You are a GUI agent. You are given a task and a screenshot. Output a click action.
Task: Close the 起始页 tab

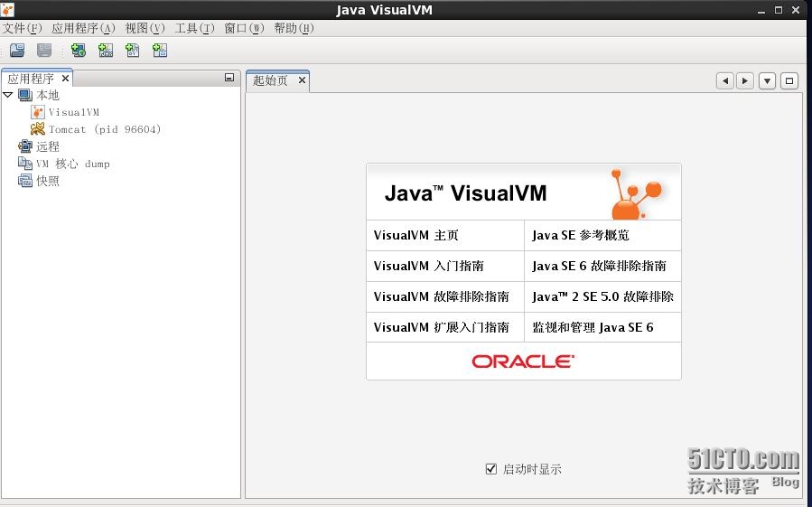point(302,80)
